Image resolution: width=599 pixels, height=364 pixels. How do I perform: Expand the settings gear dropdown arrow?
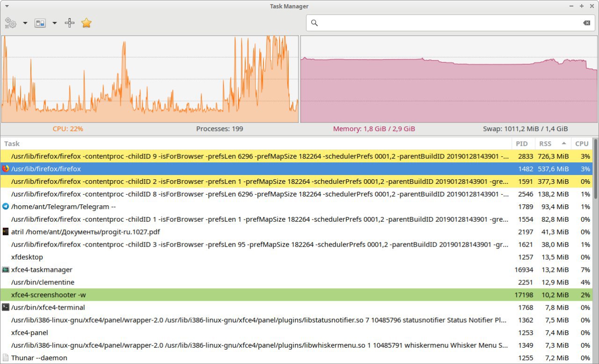click(25, 23)
